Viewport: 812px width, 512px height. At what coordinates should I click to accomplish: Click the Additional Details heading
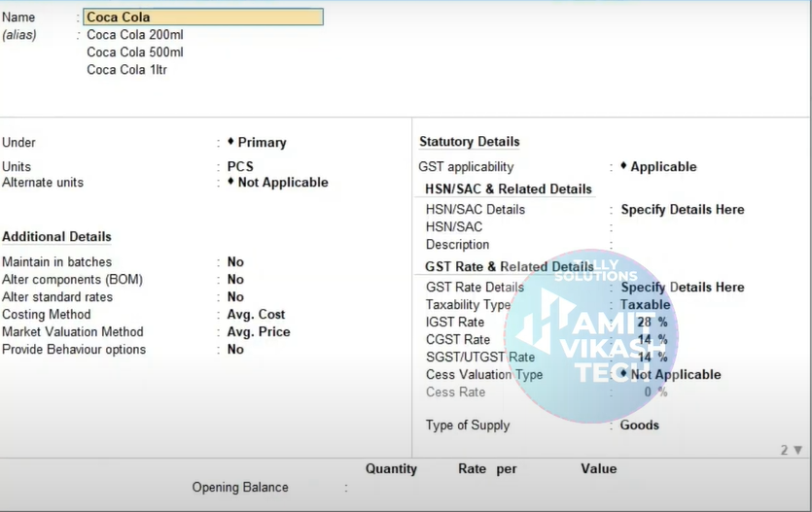pyautogui.click(x=57, y=237)
